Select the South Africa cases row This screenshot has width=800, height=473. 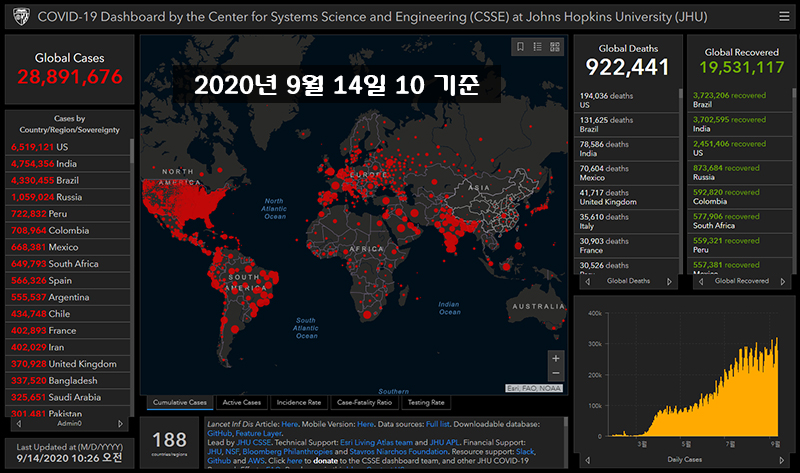(67, 264)
